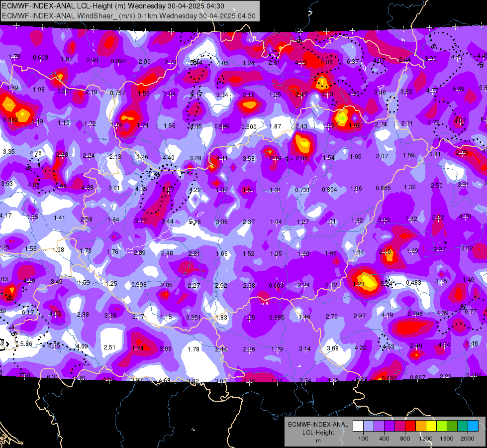Click the wind shear value 4.76

36,153
